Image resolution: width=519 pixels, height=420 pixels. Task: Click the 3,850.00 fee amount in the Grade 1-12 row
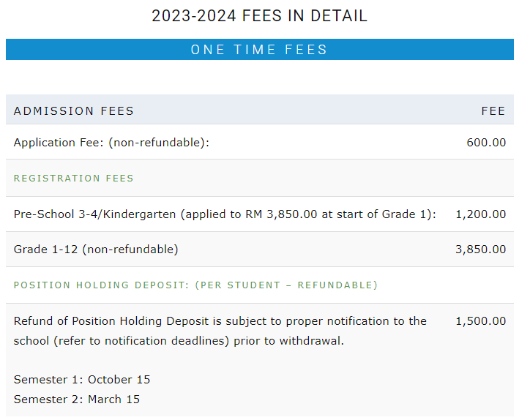coord(481,250)
